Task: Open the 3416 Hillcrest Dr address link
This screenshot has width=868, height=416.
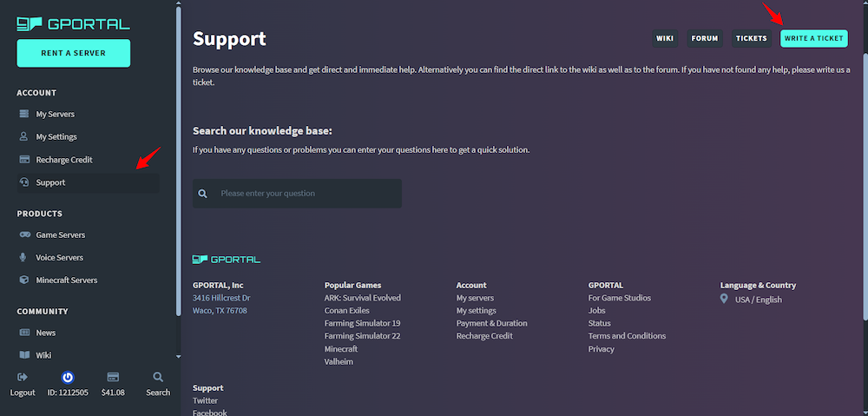Action: coord(221,298)
